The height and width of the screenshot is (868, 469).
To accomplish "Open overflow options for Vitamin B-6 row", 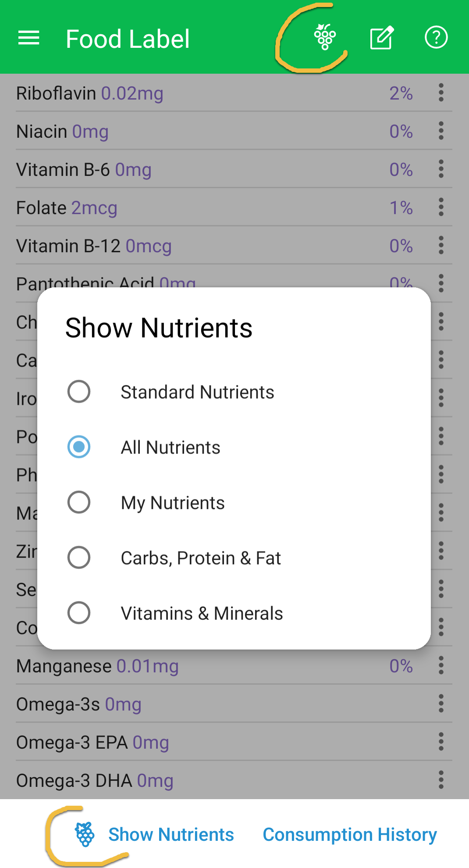I will point(441,169).
